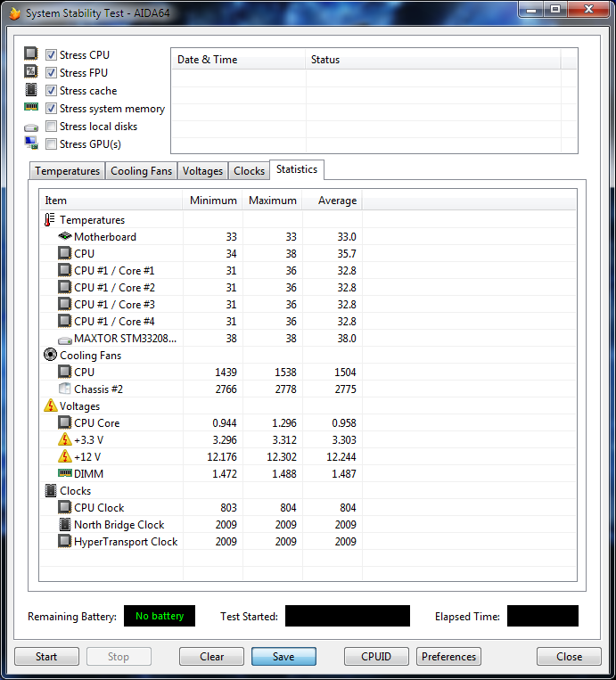Click the thermometer icon beside Temperatures
This screenshot has height=680, width=616.
coord(50,220)
